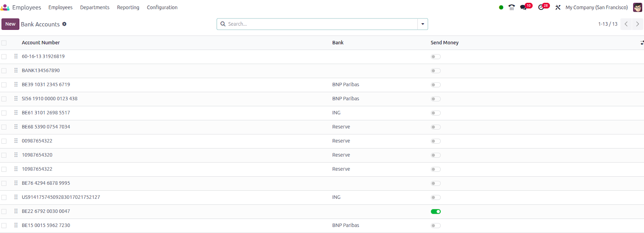
Task: Open the VoIP phone icon
Action: click(512, 7)
